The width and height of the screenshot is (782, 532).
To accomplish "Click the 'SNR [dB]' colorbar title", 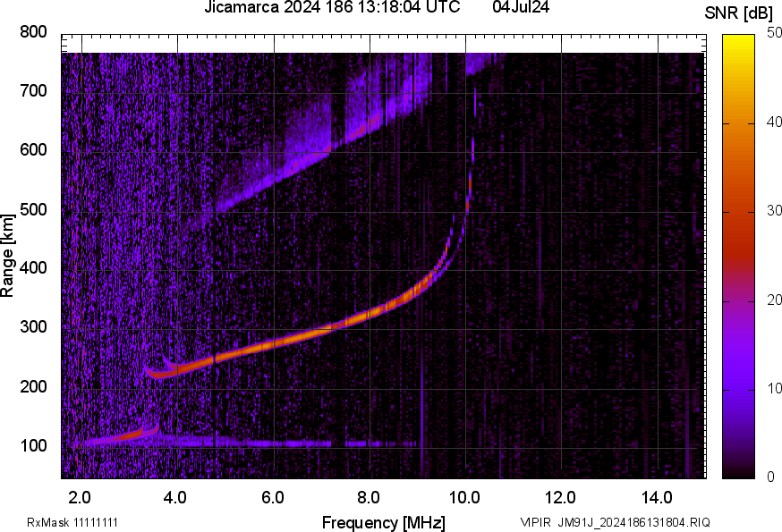I will 738,13.
